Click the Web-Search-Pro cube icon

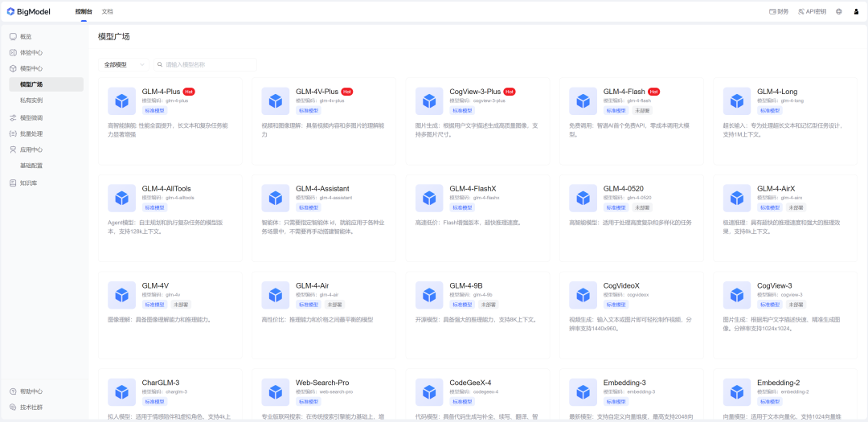point(276,392)
